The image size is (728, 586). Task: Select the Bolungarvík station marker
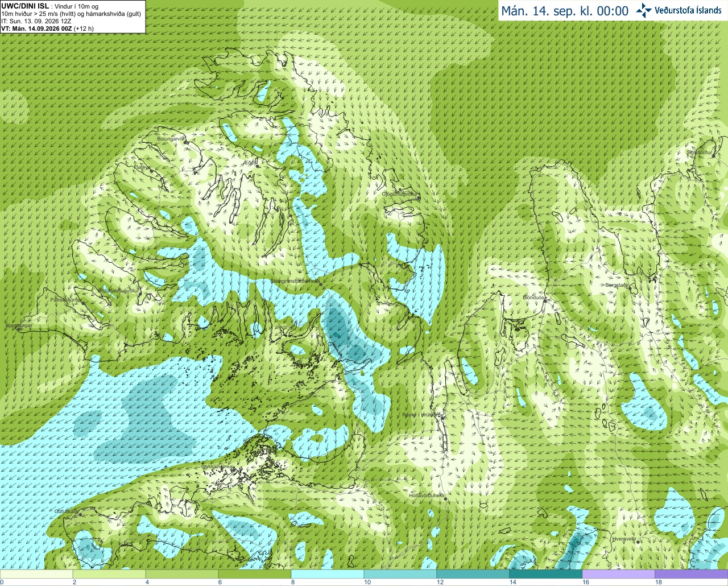(185, 143)
